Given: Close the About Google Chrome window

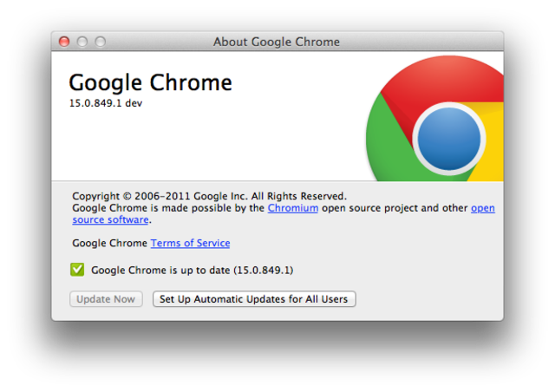Looking at the screenshot, I should [64, 42].
